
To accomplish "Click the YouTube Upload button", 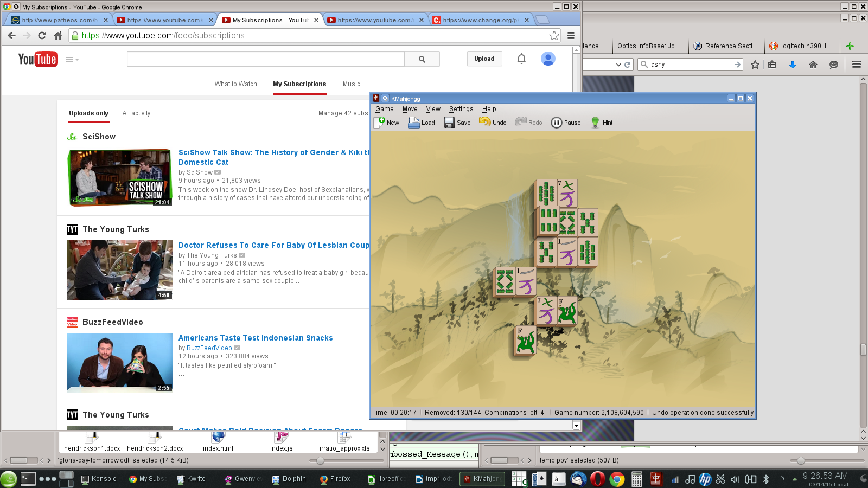I will (x=484, y=59).
